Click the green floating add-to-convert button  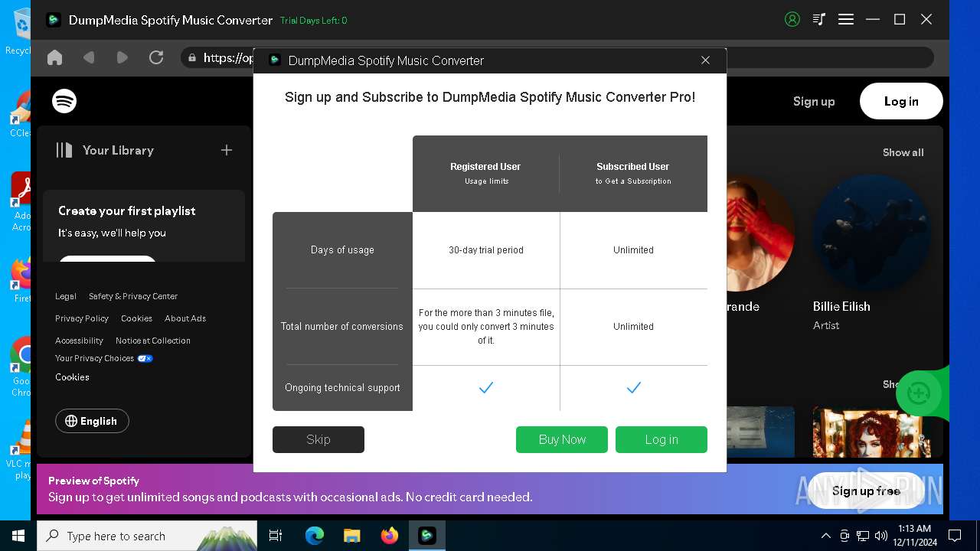[x=919, y=393]
